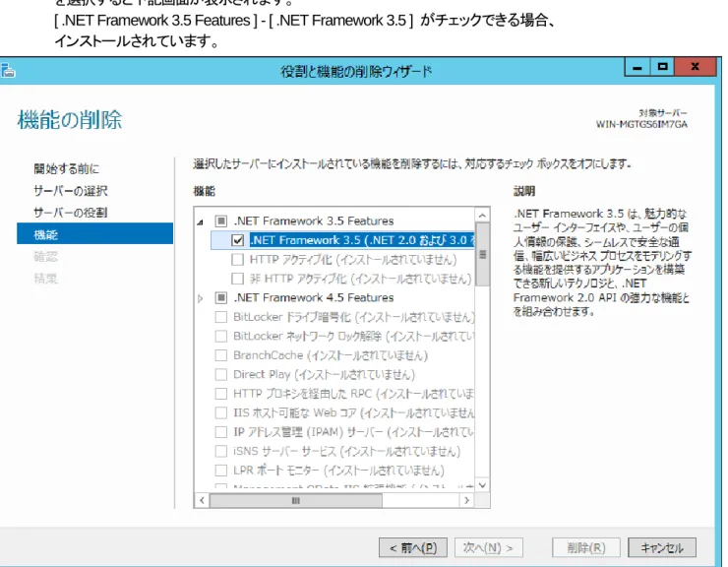Viewport: 728px width, 567px height.
Task: Click the feature list scroll down arrow
Action: coord(482,485)
